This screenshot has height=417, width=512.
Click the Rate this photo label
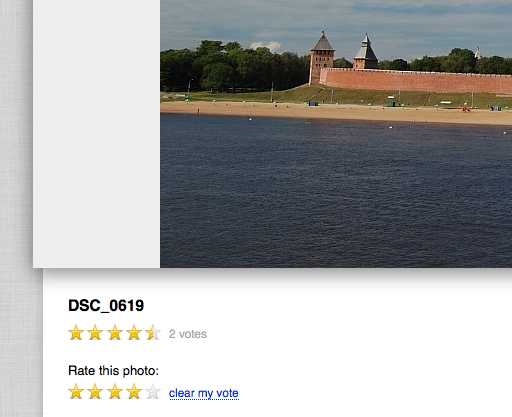click(x=113, y=371)
